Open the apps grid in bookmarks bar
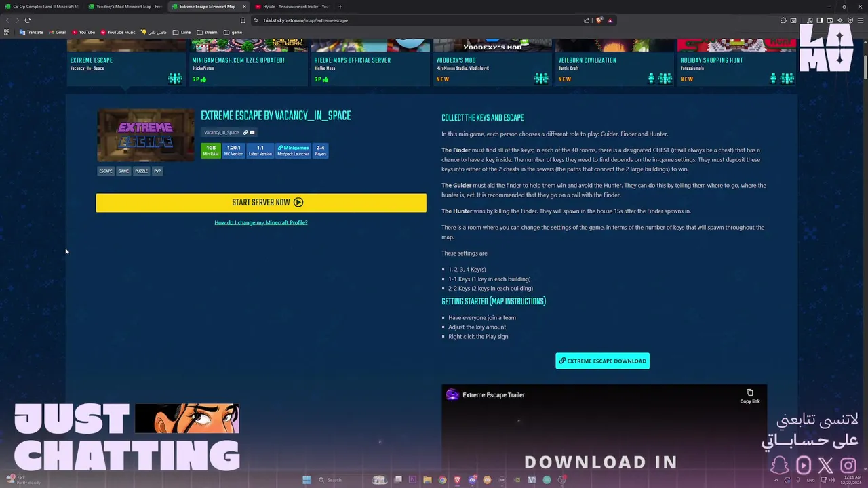Viewport: 868px width, 488px height. click(7, 32)
